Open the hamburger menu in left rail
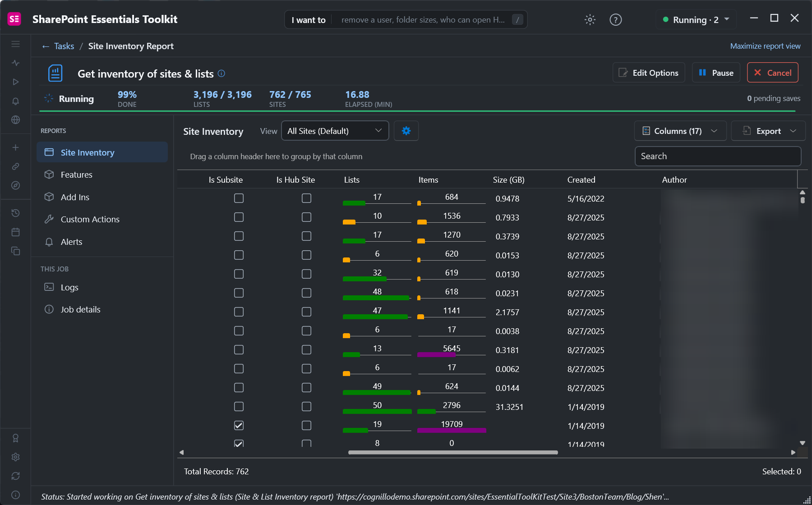This screenshot has width=812, height=505. coord(16,44)
